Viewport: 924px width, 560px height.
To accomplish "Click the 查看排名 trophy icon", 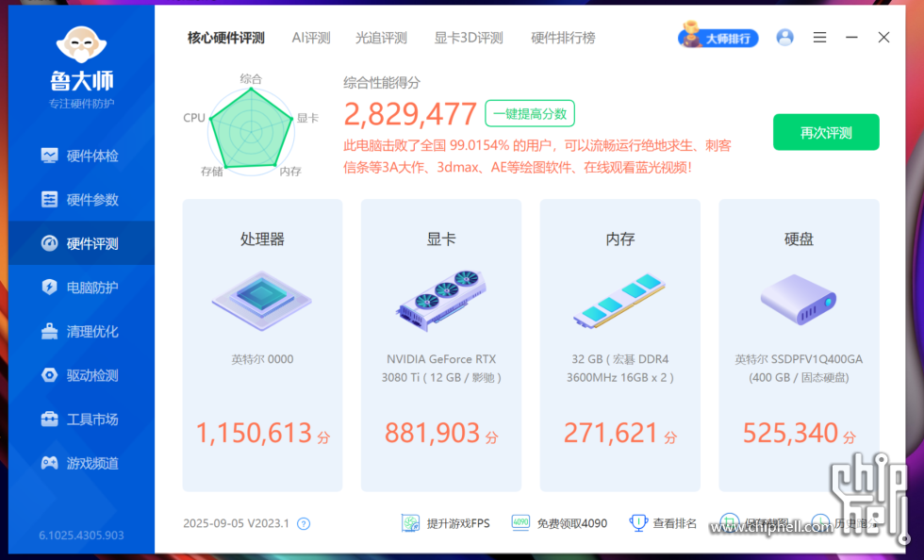I will tap(638, 523).
